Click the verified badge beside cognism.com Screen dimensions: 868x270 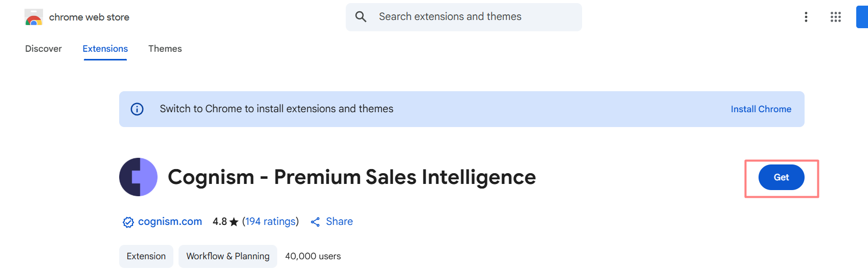(x=128, y=222)
